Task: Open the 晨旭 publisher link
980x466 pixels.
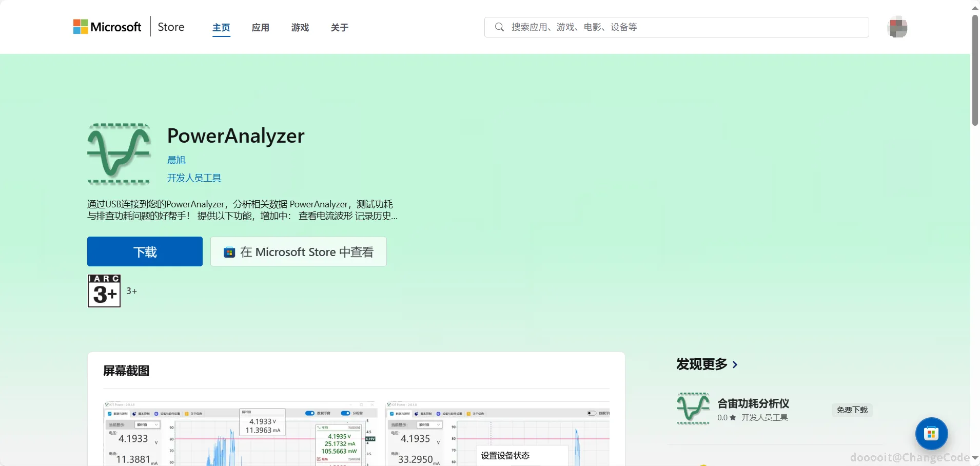Action: [x=176, y=160]
